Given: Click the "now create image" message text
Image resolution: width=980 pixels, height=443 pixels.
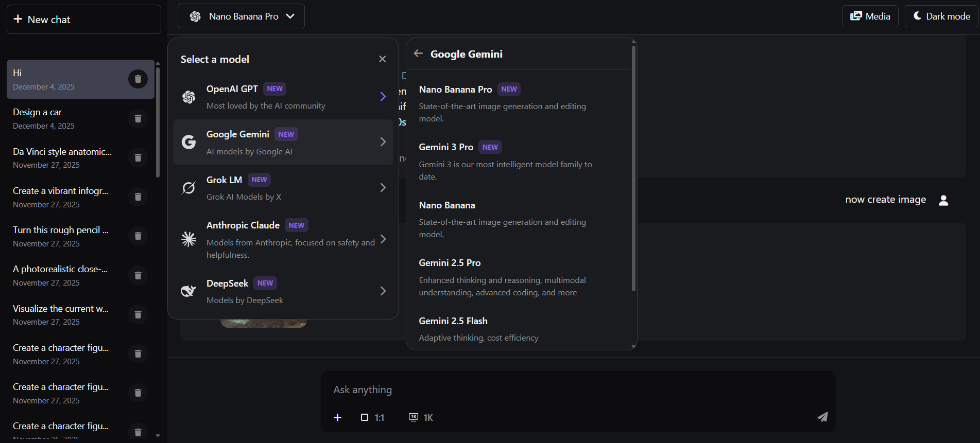Looking at the screenshot, I should [x=886, y=200].
